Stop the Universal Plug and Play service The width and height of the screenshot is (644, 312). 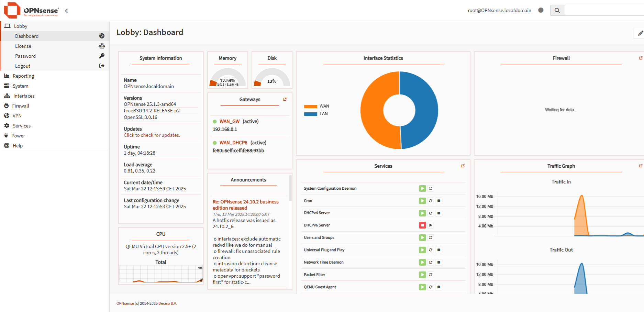[439, 250]
